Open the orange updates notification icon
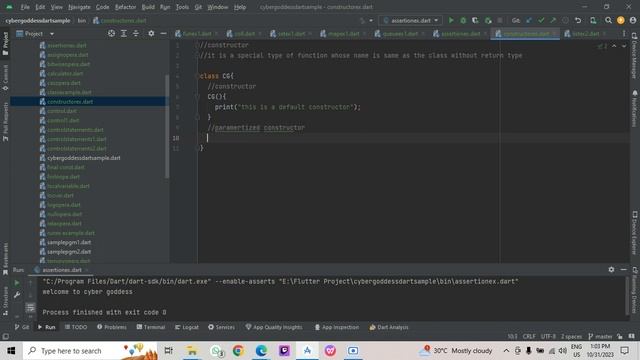The width and height of the screenshot is (640, 360). pyautogui.click(x=621, y=20)
